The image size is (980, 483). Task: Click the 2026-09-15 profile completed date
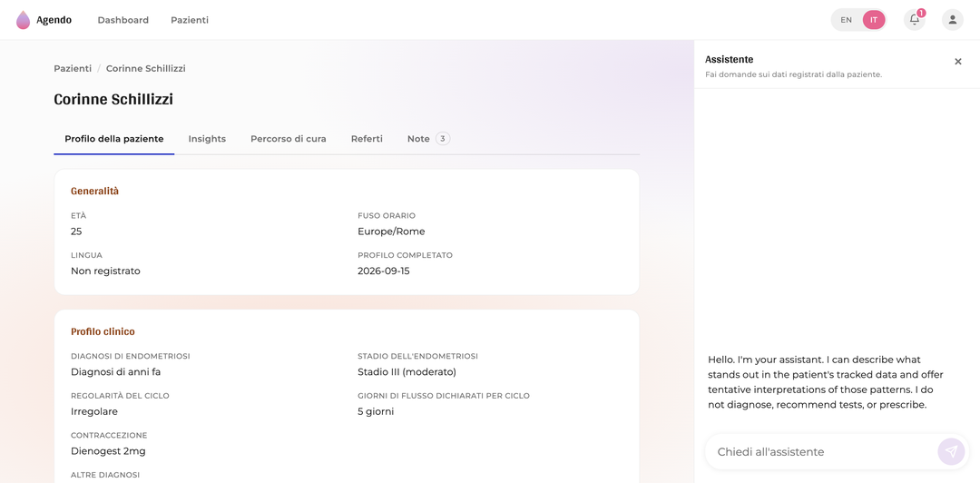pyautogui.click(x=384, y=271)
